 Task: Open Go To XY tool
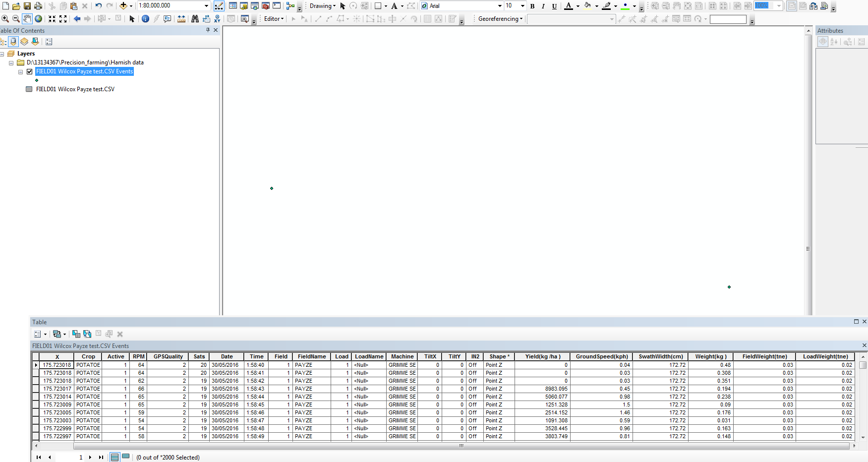pos(217,19)
